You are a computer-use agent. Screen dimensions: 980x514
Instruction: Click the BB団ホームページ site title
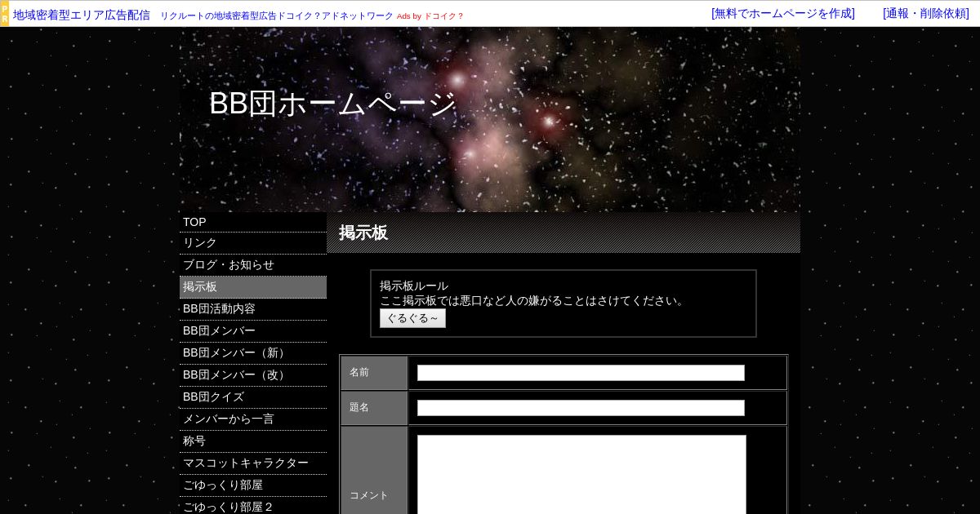pos(332,104)
